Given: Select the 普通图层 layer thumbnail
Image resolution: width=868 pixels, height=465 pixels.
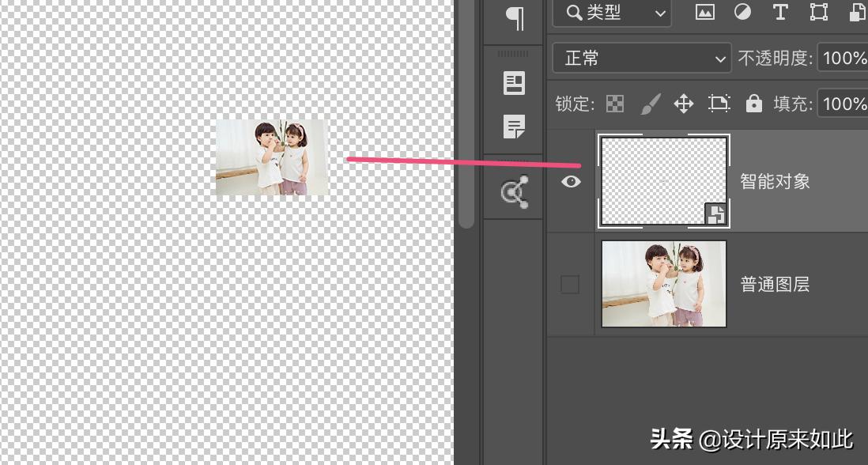Looking at the screenshot, I should [664, 283].
